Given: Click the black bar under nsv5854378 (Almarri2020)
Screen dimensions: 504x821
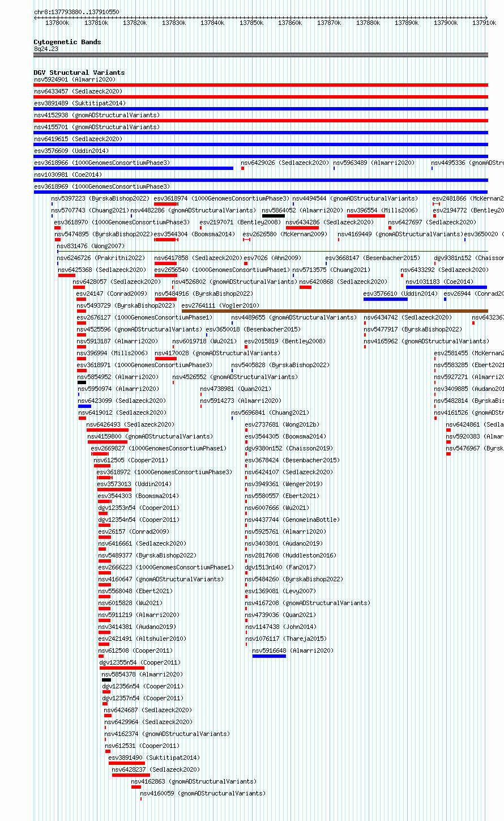Looking at the screenshot, I should click(x=106, y=680).
